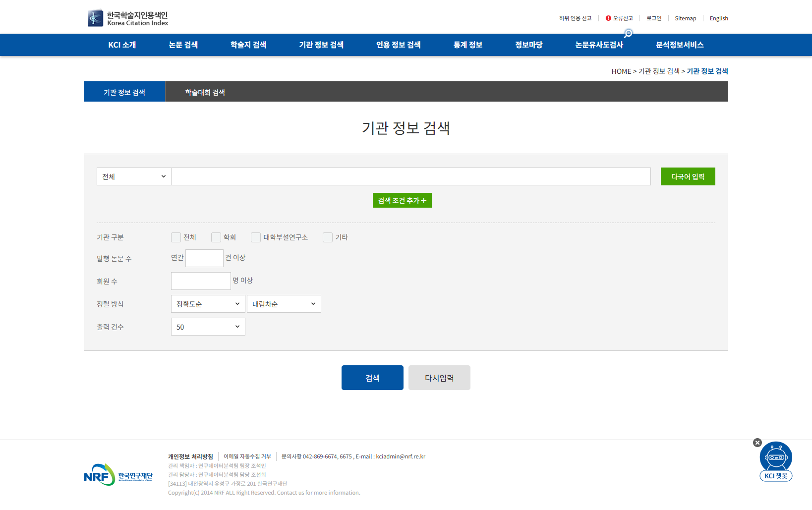The height and width of the screenshot is (510, 812).
Task: Enable the 대학부설연구소 checkbox
Action: click(256, 237)
